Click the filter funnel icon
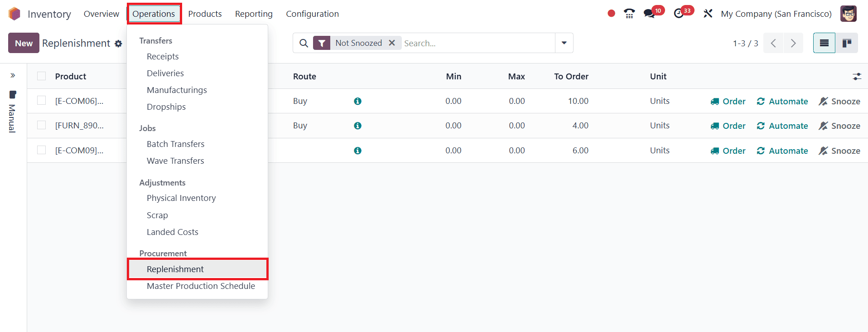868x332 pixels. [x=322, y=43]
